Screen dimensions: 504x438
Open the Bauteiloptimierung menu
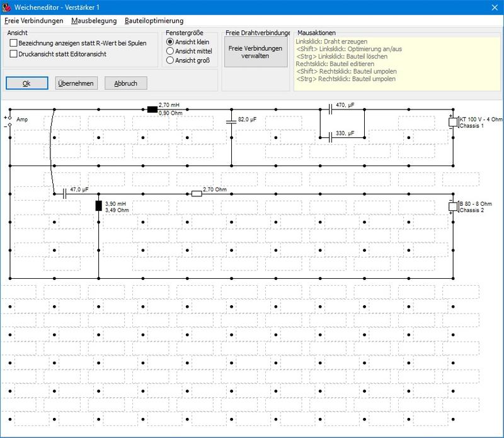coord(154,21)
